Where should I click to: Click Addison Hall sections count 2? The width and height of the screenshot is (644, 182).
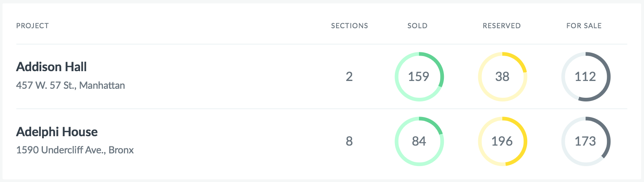tap(349, 76)
